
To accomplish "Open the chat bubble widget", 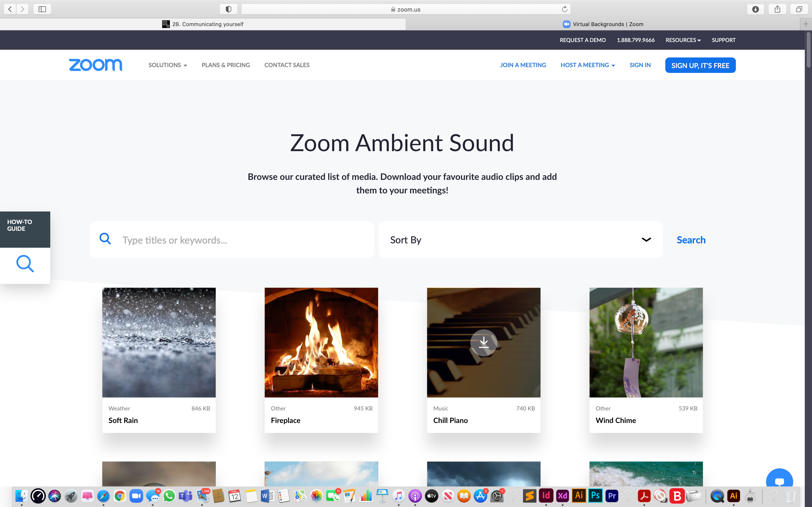I will tap(779, 481).
